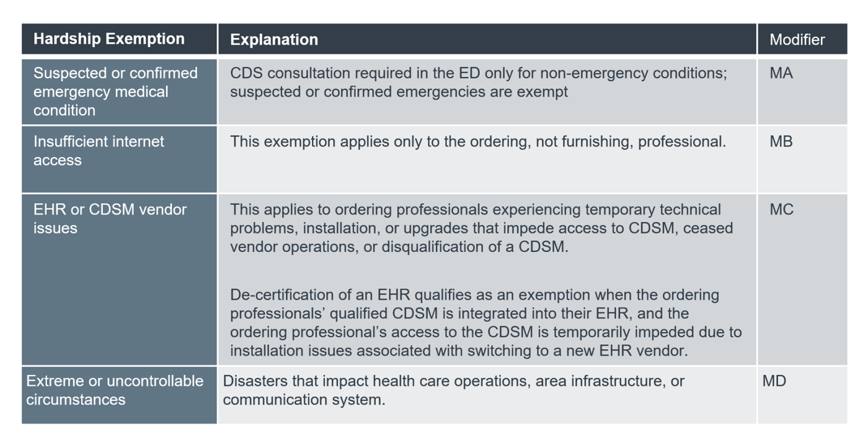The image size is (868, 443).
Task: Click the line starting 'CDS consultation required'
Action: [478, 73]
